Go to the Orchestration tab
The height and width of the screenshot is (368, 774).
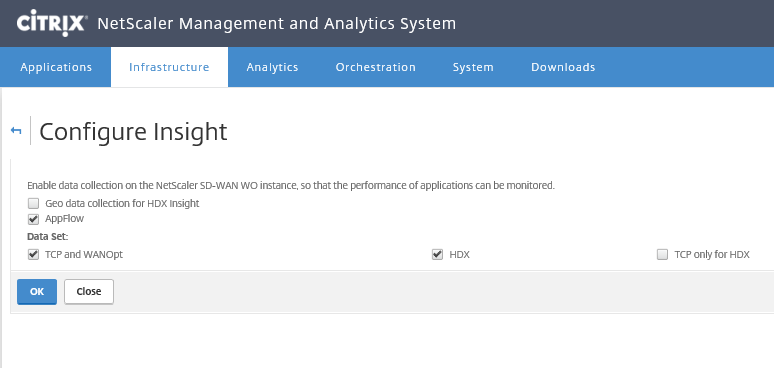pyautogui.click(x=376, y=67)
